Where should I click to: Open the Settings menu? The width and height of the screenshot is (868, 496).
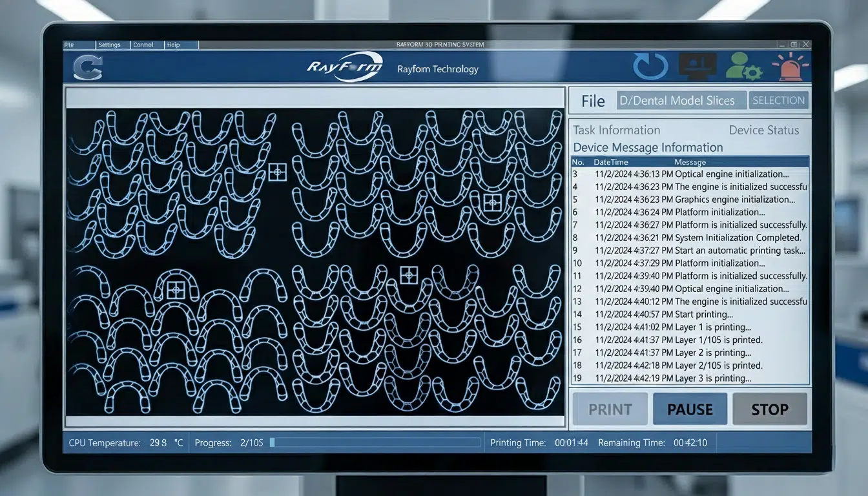pyautogui.click(x=110, y=45)
